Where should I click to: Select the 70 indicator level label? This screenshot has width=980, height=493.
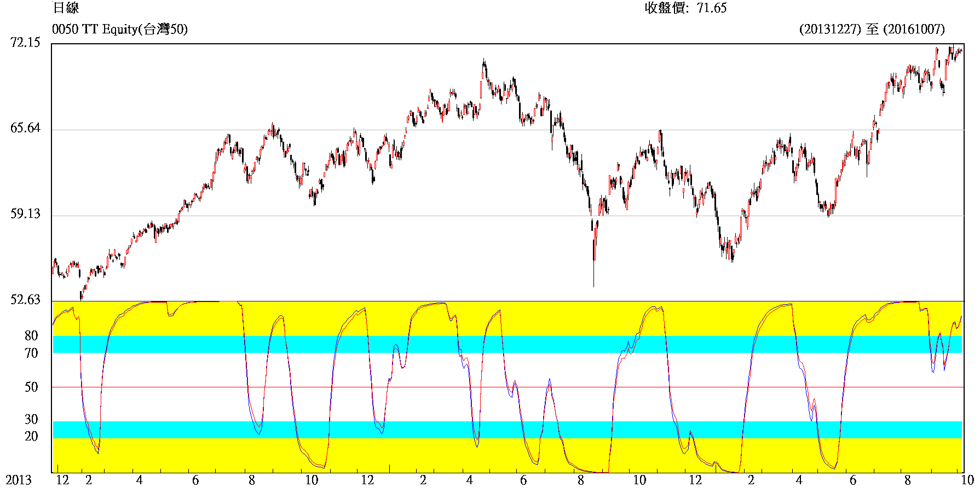[31, 353]
